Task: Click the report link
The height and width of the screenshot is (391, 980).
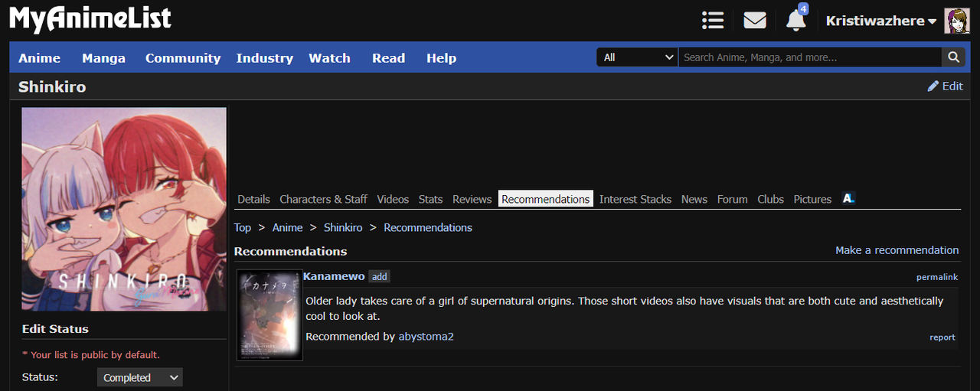Action: pos(942,337)
